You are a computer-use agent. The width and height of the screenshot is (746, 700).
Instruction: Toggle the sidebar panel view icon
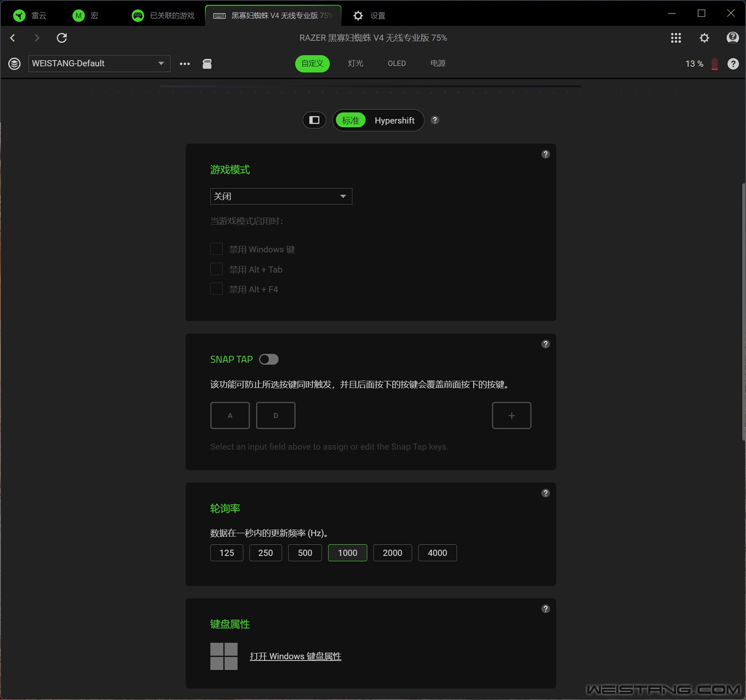314,120
